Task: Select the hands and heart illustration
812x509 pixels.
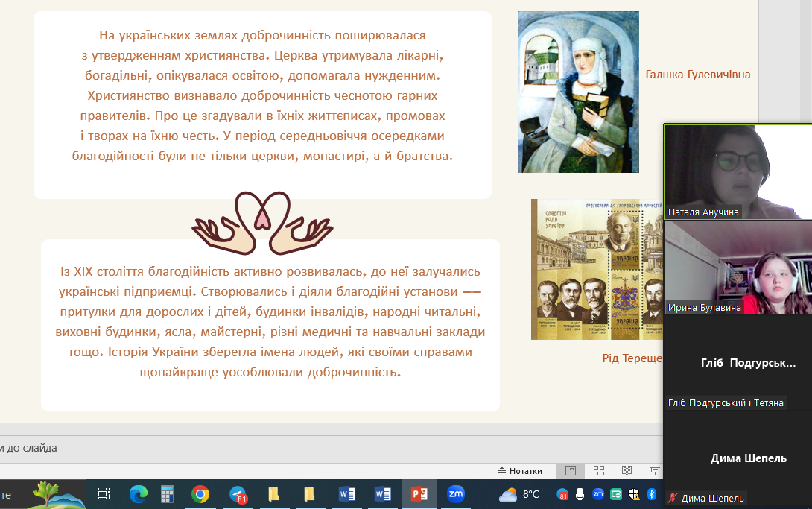Action: (x=262, y=223)
